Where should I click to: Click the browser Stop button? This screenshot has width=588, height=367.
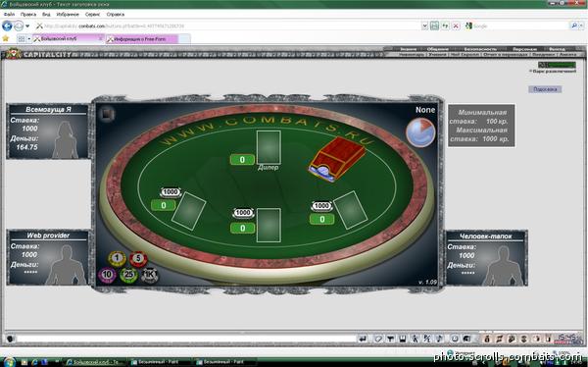[456, 26]
